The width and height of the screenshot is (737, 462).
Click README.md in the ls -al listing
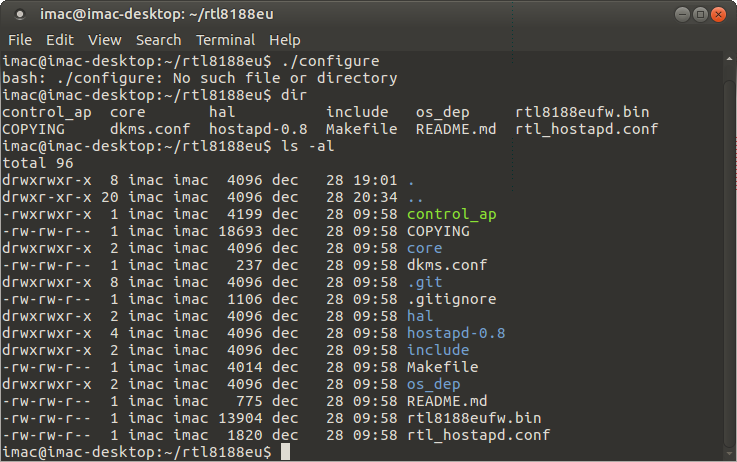(447, 401)
